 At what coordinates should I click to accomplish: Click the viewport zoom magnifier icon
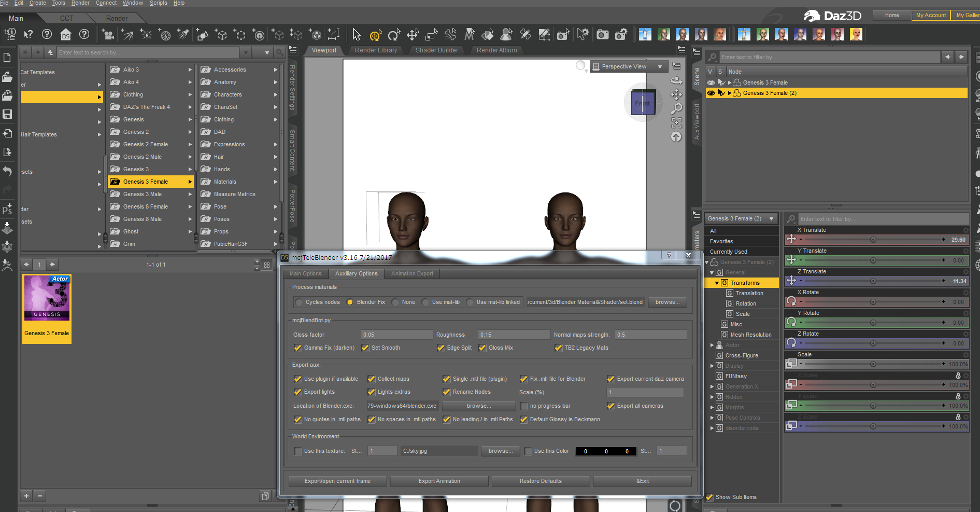click(676, 109)
